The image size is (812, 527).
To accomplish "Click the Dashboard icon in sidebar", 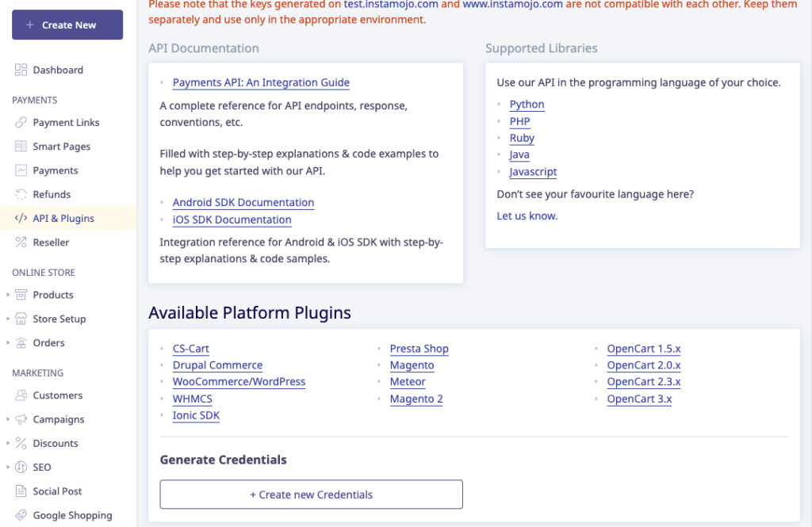I will pos(21,70).
